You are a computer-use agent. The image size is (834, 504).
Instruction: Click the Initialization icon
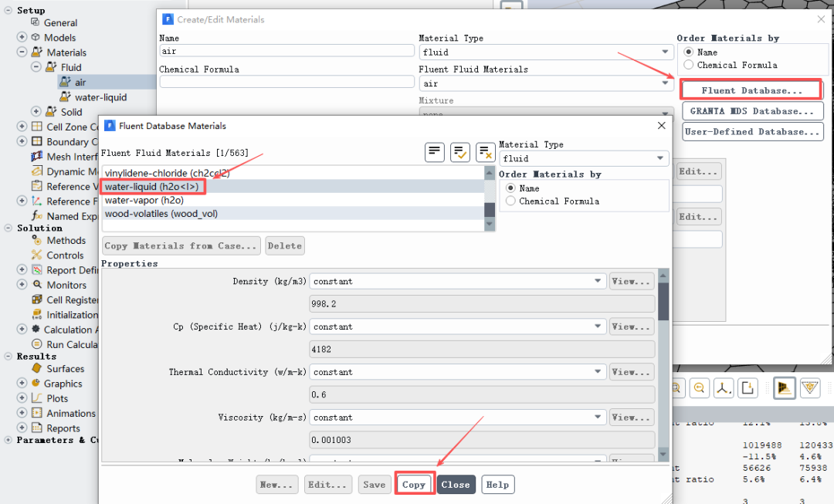pyautogui.click(x=37, y=315)
